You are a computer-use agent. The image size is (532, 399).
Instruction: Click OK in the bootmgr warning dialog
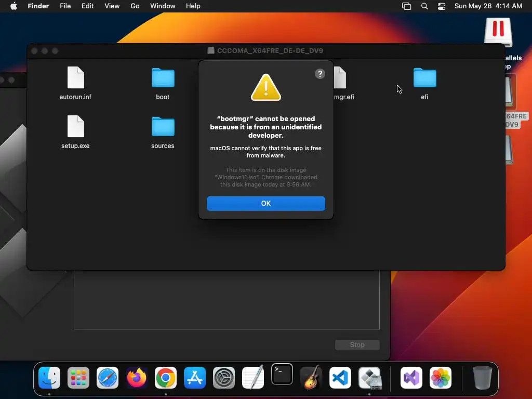click(265, 203)
